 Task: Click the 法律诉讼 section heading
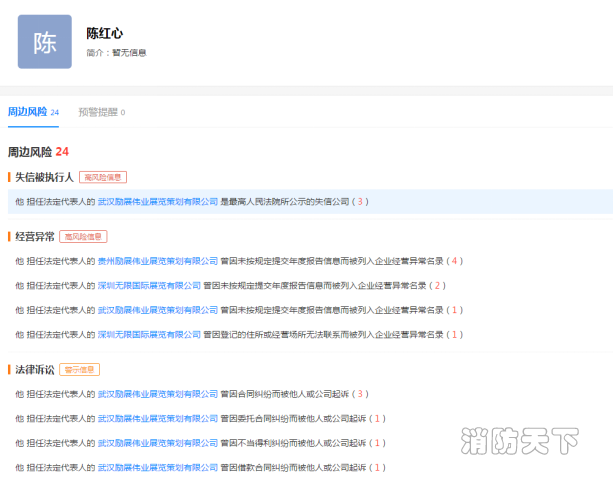[x=35, y=370]
